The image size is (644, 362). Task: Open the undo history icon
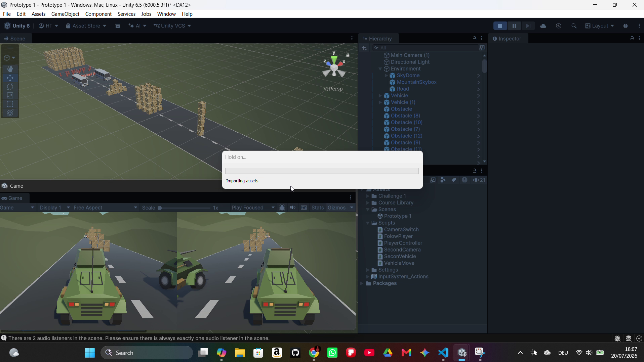559,26
